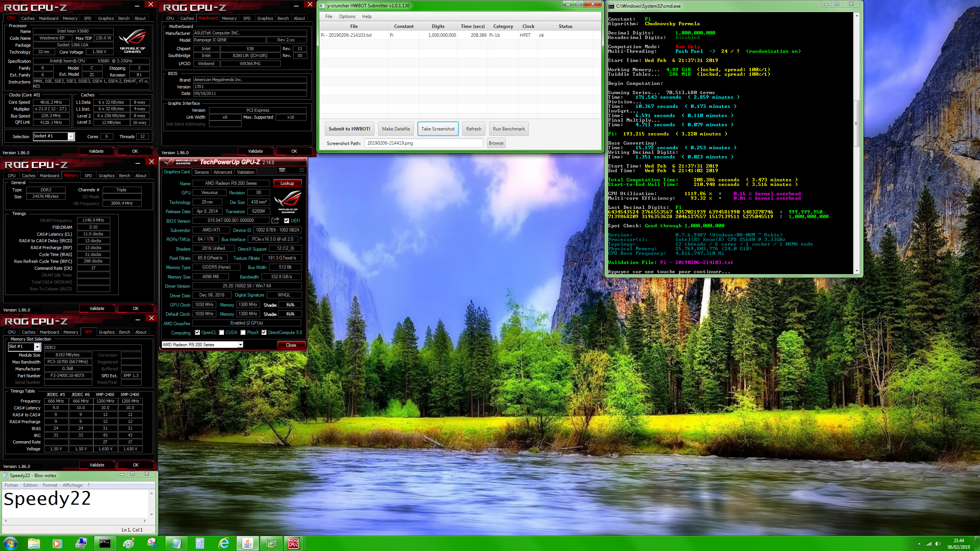Screen dimensions: 980x551
Task: Open the Validation tab in GPU-Z
Action: (x=245, y=172)
